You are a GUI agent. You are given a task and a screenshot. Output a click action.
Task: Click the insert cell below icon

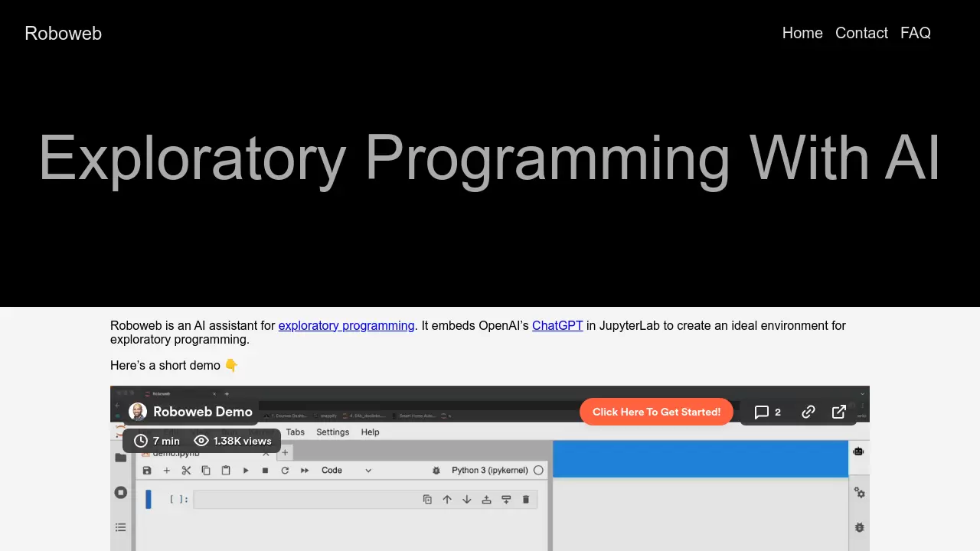point(506,499)
